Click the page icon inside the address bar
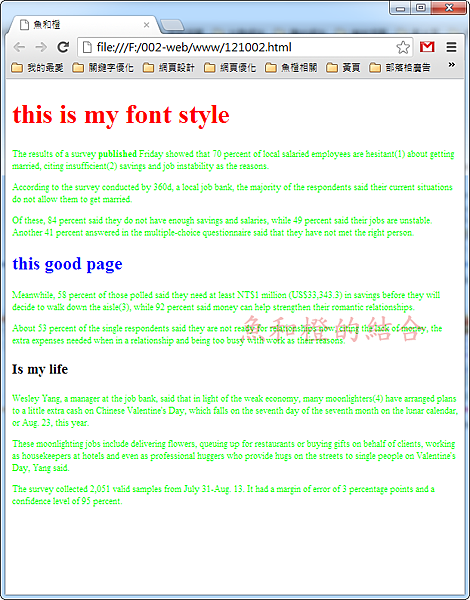Screen dimensions: 470x600 coord(87,47)
